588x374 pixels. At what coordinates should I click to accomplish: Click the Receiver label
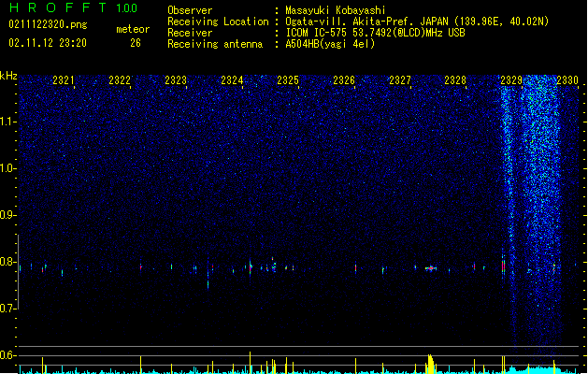tap(190, 33)
